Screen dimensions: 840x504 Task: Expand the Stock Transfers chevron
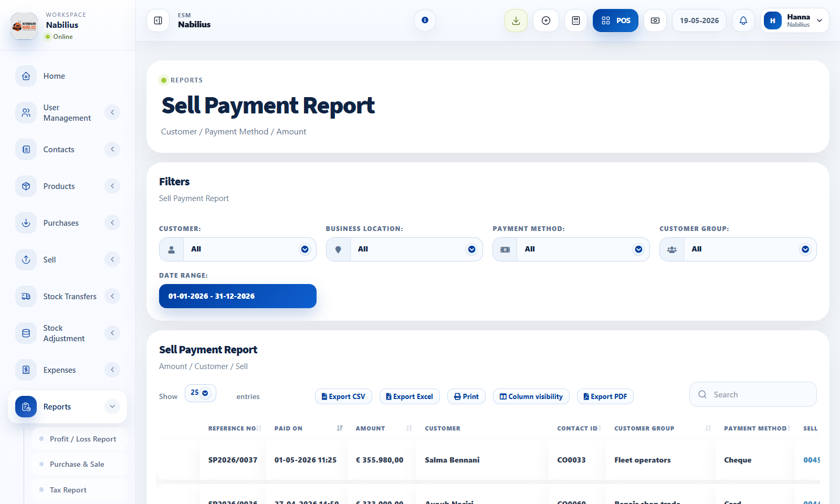click(112, 296)
